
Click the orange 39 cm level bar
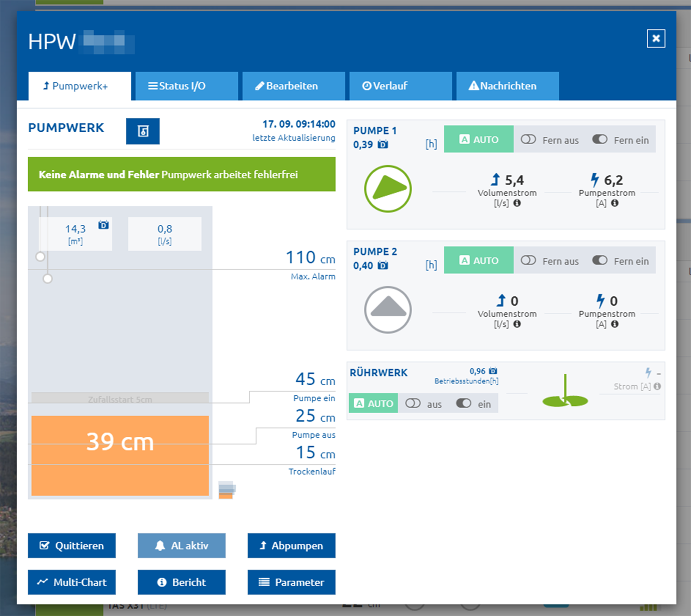[x=120, y=456]
